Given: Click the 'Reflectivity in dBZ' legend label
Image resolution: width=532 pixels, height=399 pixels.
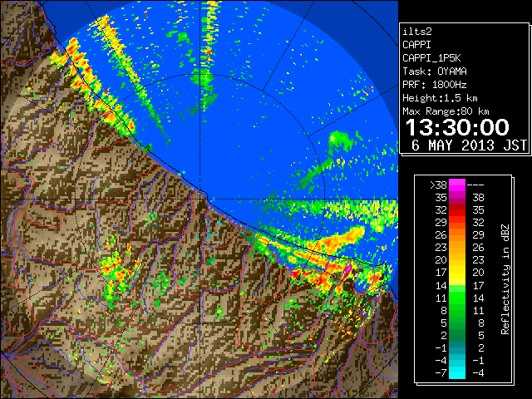Looking at the screenshot, I should (505, 279).
